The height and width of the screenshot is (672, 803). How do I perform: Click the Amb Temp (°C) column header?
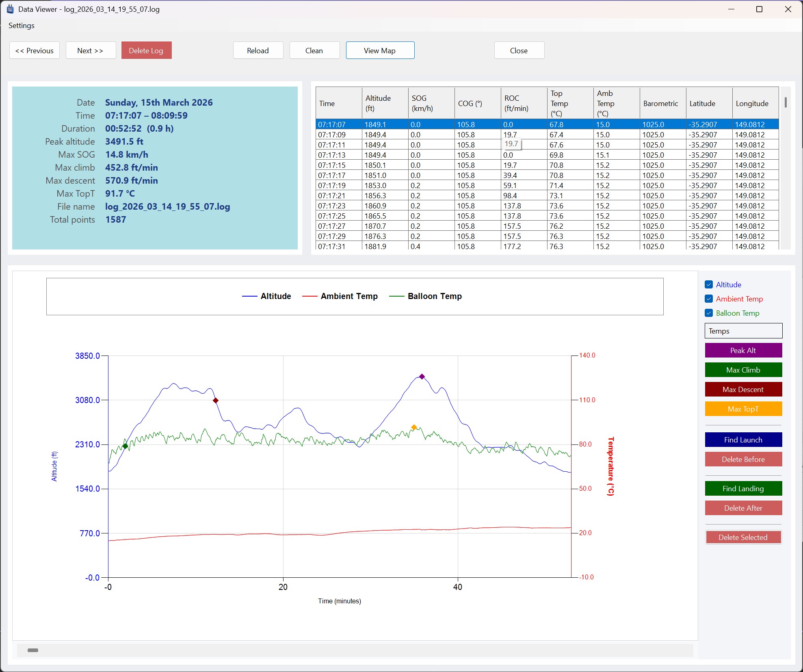(x=617, y=103)
